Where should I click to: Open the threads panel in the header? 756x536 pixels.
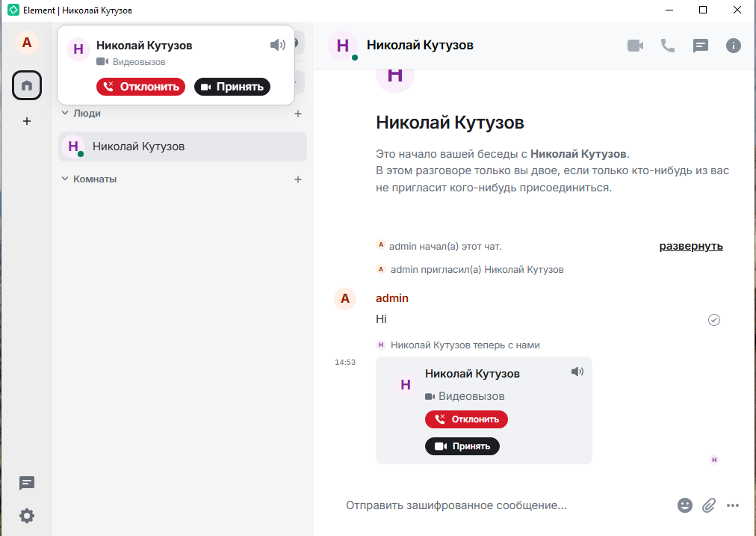coord(700,46)
